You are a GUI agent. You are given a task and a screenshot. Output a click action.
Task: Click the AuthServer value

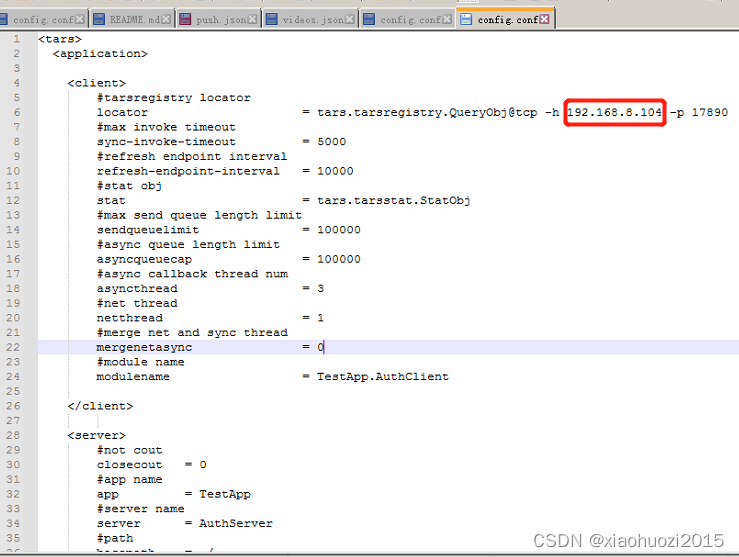point(236,524)
